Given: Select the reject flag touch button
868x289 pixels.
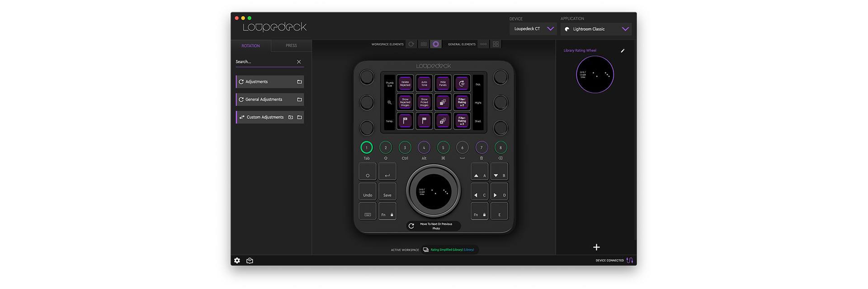Looking at the screenshot, I should coord(405,121).
